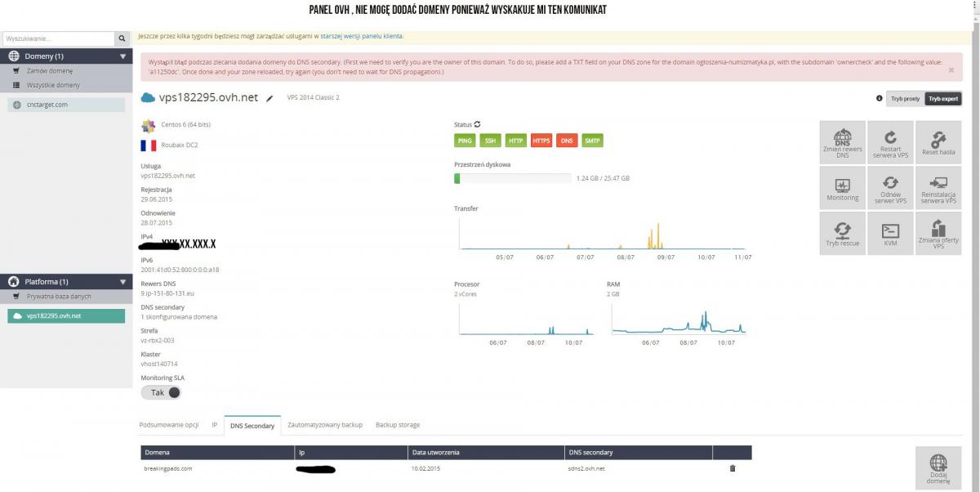The width and height of the screenshot is (980, 492).
Task: Click the 10.02.2015 creation date cell
Action: (x=425, y=468)
